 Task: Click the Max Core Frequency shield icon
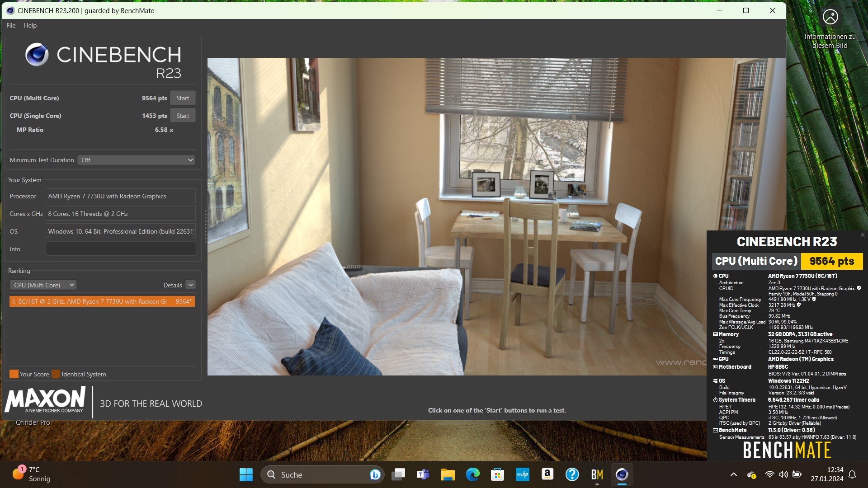814,299
